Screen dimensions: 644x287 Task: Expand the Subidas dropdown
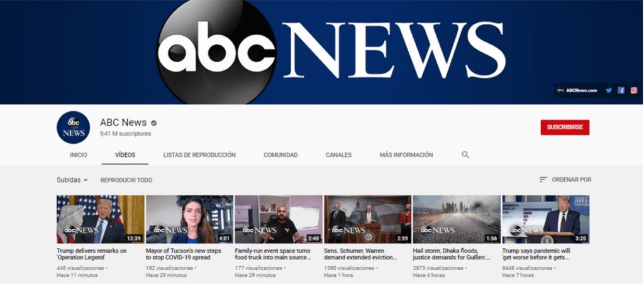pos(72,180)
